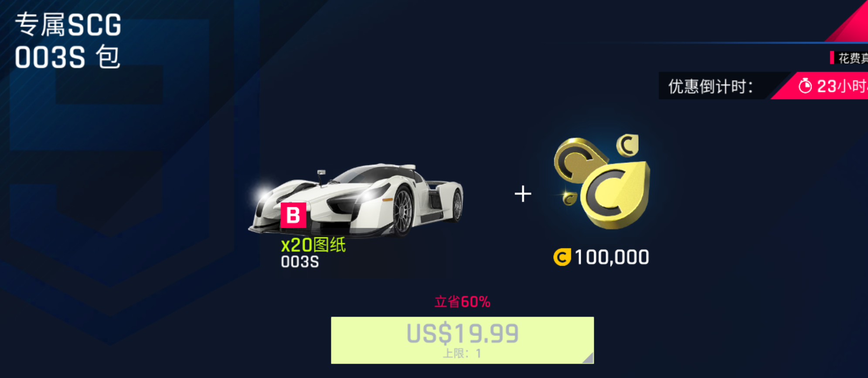This screenshot has height=378, width=868.
Task: Click the 专属SCG 003S 包 pack title
Action: (68, 40)
